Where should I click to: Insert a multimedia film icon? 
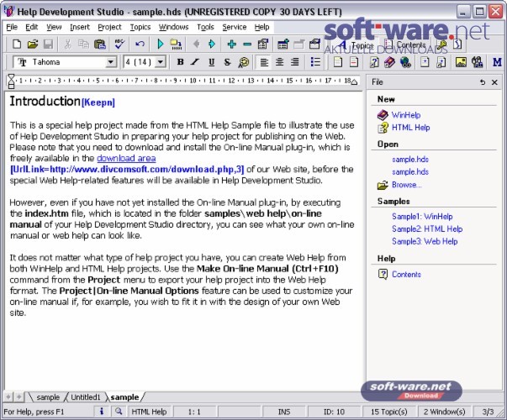coord(478,61)
